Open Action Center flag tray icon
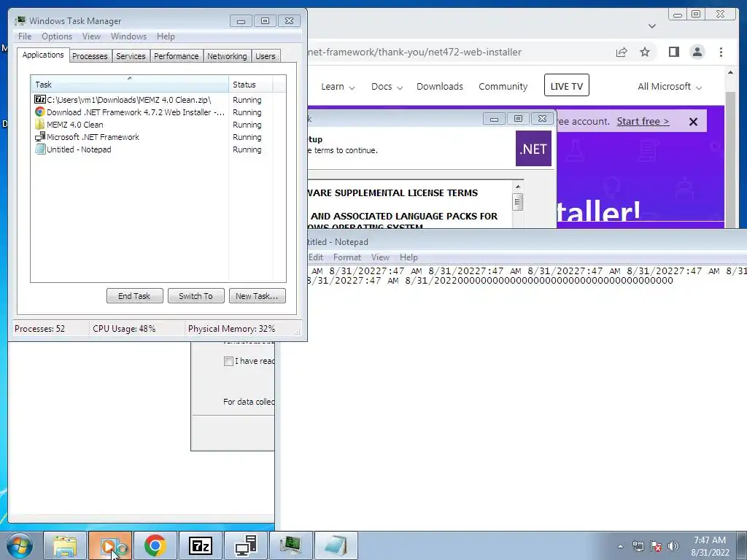 coord(656,546)
